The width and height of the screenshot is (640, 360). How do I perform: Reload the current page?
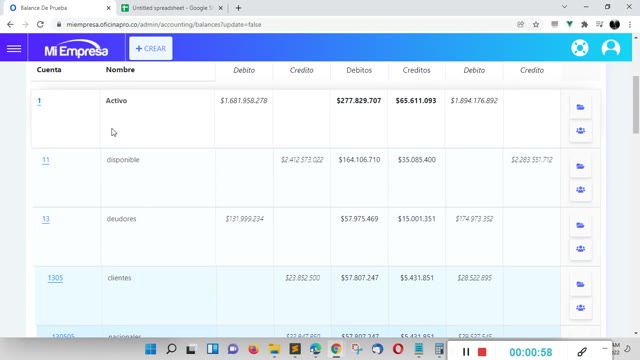[40, 24]
